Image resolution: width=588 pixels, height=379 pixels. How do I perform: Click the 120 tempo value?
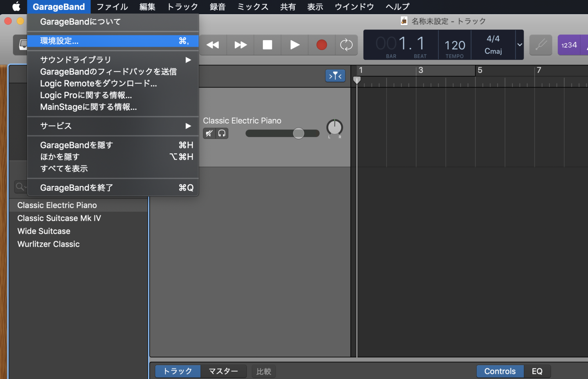coord(455,45)
